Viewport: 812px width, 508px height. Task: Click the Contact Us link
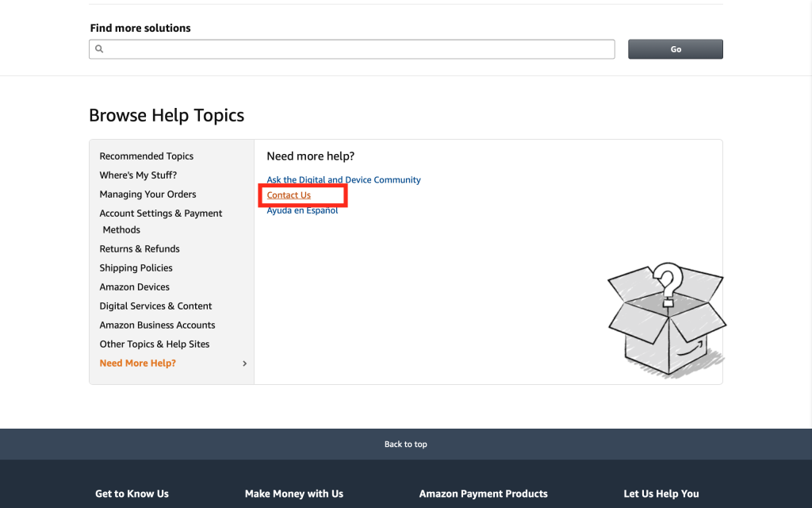point(289,195)
